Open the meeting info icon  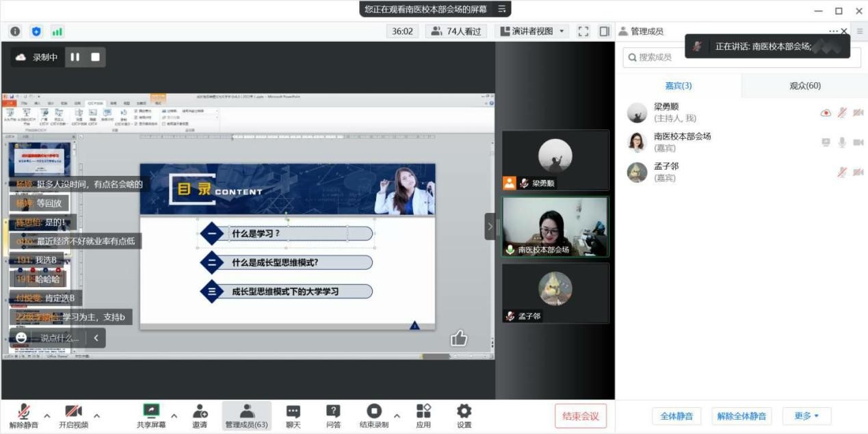[x=15, y=31]
